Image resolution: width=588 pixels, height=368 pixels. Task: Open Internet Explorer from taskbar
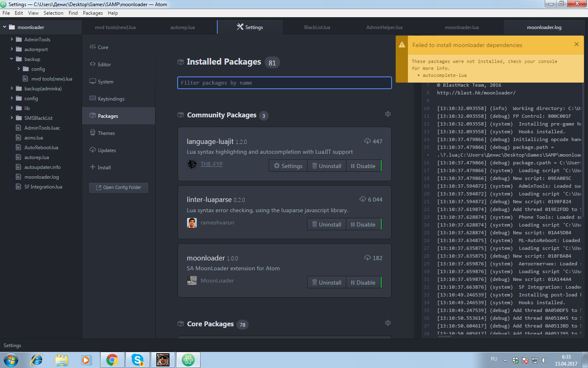pos(37,360)
